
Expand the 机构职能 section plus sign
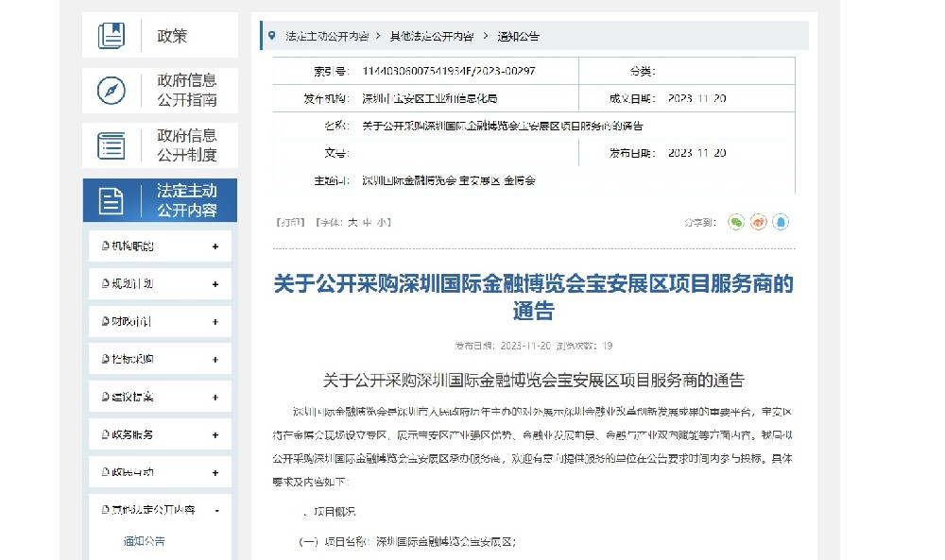click(215, 246)
